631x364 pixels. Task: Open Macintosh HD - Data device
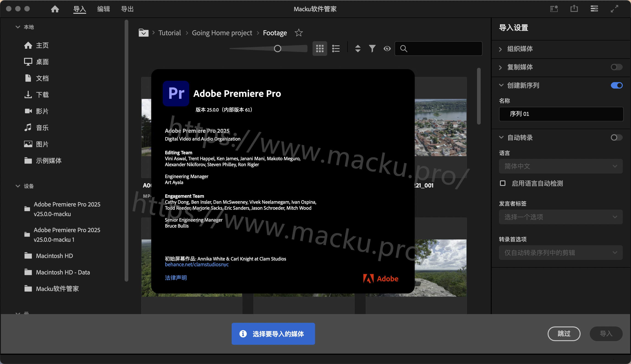point(57,272)
